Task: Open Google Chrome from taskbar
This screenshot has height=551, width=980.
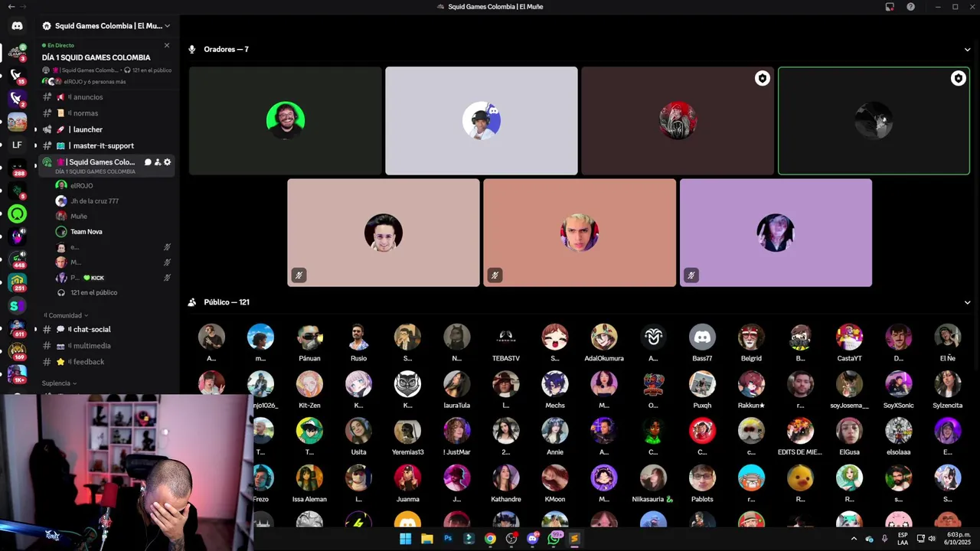Action: click(490, 539)
